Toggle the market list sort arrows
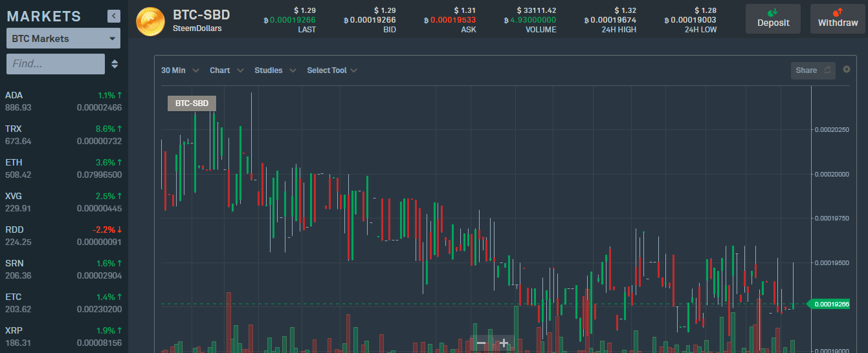This screenshot has width=868, height=353. tap(115, 64)
